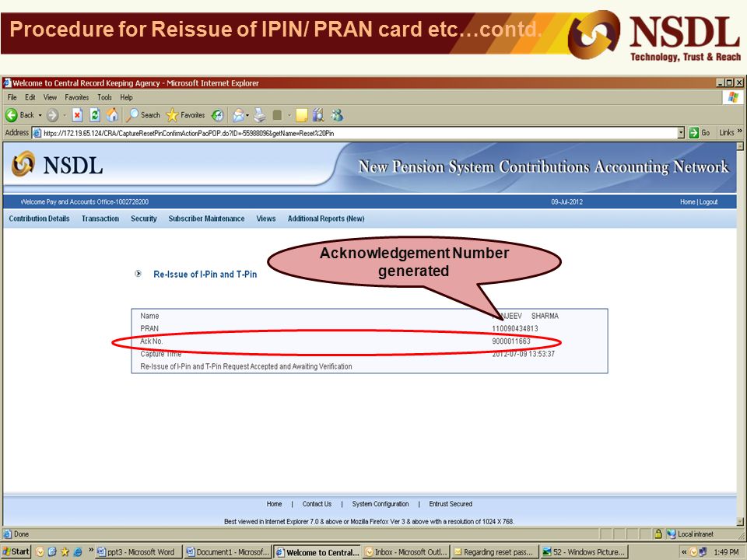Image resolution: width=747 pixels, height=560 pixels.
Task: Click the Mail envelope toolbar icon
Action: pyautogui.click(x=238, y=115)
